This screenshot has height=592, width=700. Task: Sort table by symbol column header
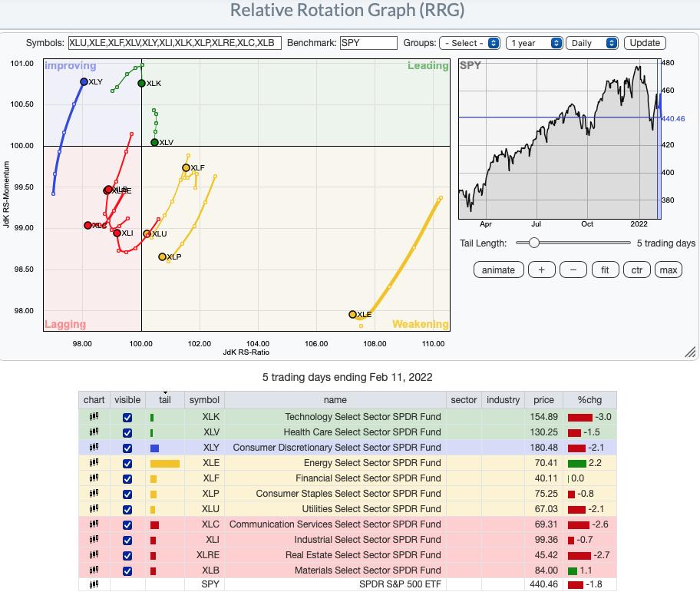(x=204, y=399)
